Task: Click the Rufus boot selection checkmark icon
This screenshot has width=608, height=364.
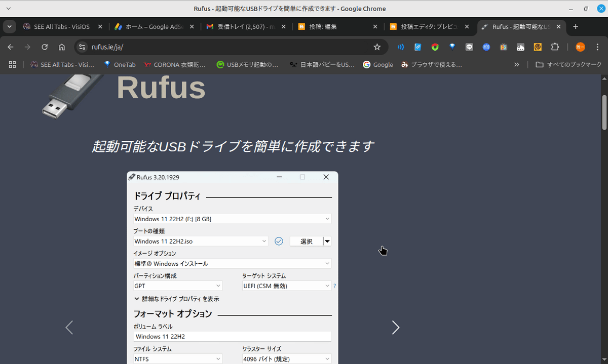Action: 279,241
